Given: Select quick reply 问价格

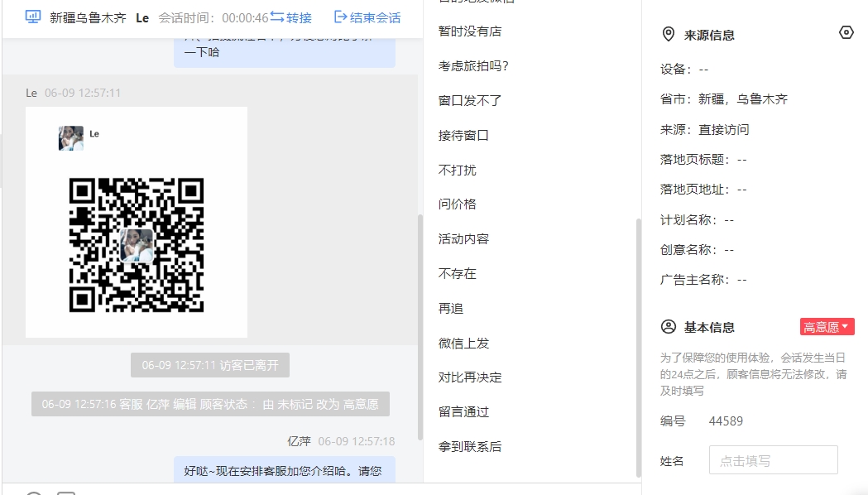Looking at the screenshot, I should (x=458, y=204).
